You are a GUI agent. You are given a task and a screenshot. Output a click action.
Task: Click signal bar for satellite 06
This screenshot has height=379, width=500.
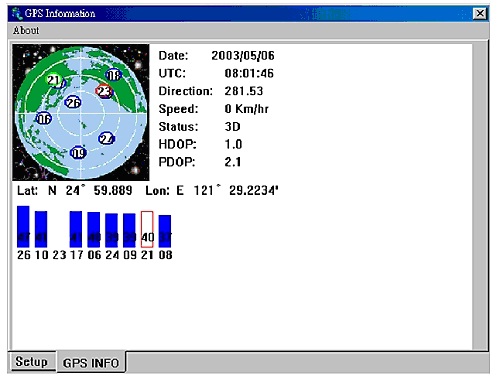click(x=94, y=230)
